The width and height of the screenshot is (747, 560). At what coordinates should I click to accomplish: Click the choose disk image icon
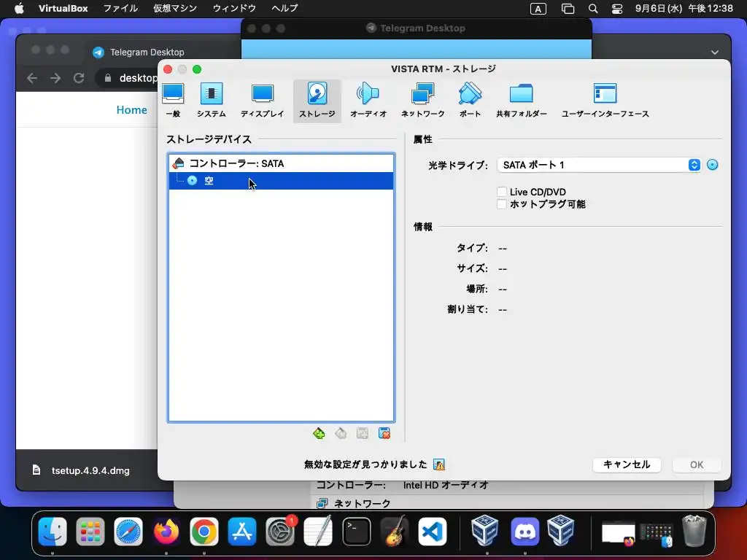pyautogui.click(x=712, y=165)
